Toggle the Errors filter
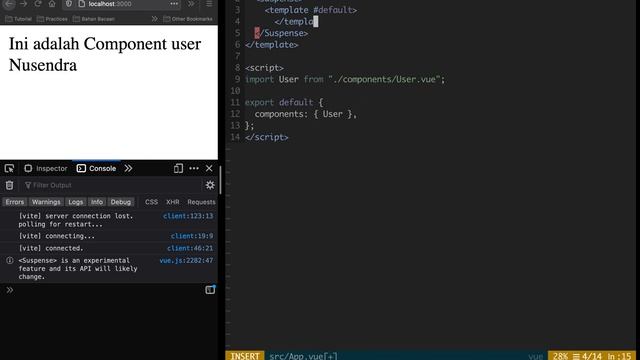This screenshot has height=360, width=640. pyautogui.click(x=15, y=202)
